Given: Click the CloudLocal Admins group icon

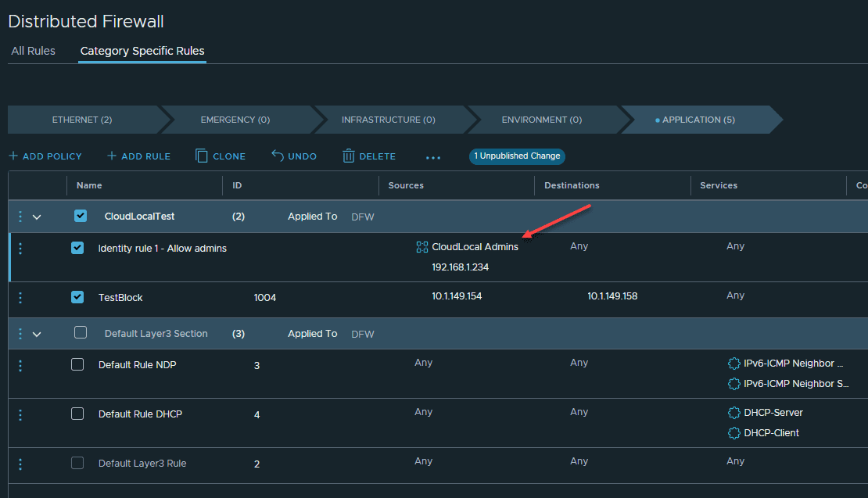Looking at the screenshot, I should [x=422, y=247].
